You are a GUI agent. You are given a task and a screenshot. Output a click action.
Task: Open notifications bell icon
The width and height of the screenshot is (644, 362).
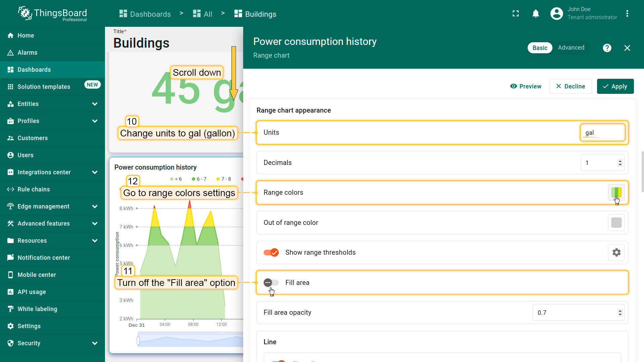click(x=536, y=14)
